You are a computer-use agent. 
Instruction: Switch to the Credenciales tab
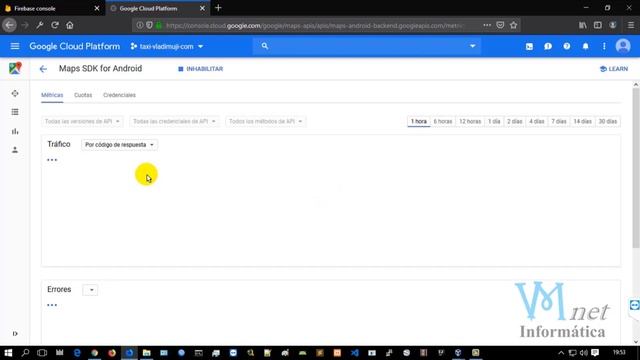pos(119,95)
